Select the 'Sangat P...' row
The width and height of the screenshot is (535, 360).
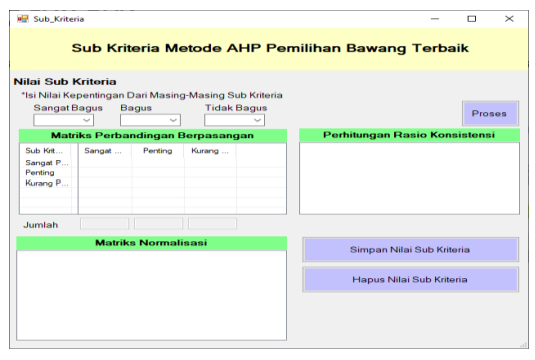click(x=153, y=163)
